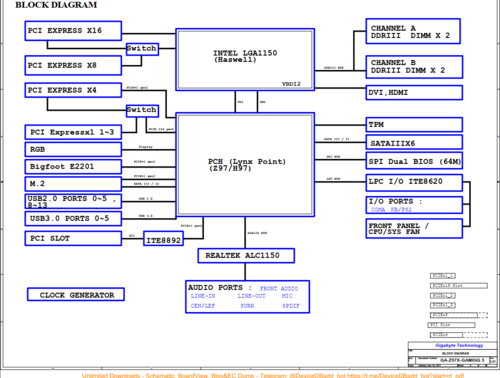Select the CHANNEL A DDRIII DIMM X 2 block
The height and width of the screenshot is (378, 500).
coord(413,31)
